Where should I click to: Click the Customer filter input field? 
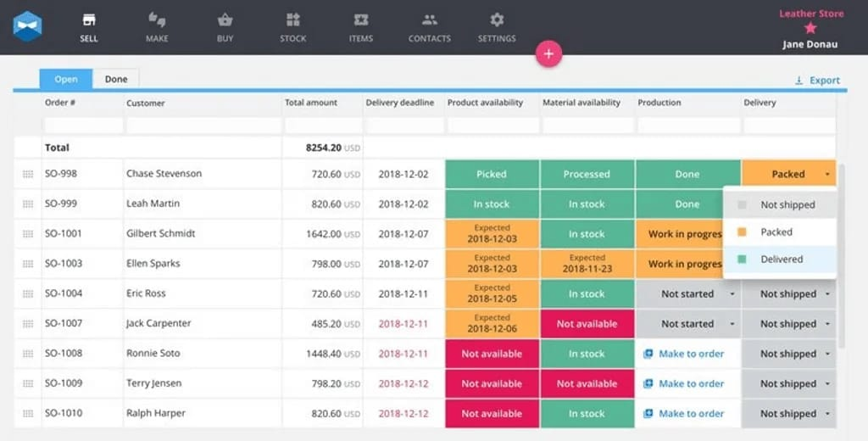click(202, 126)
